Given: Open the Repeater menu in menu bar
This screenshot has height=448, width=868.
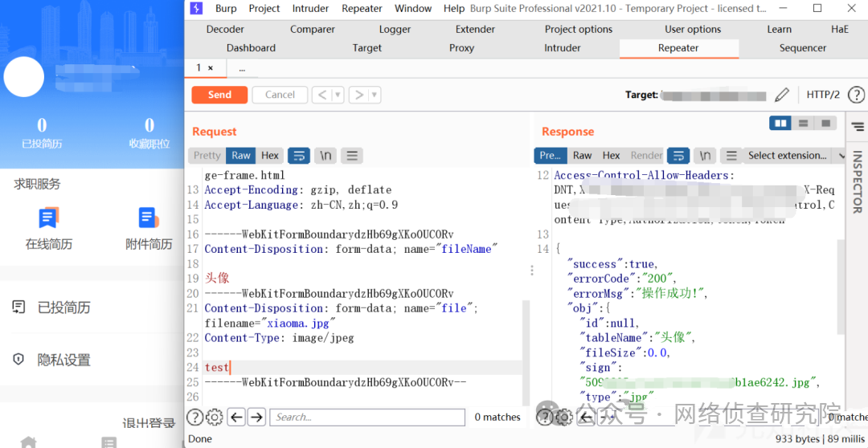Looking at the screenshot, I should tap(362, 8).
